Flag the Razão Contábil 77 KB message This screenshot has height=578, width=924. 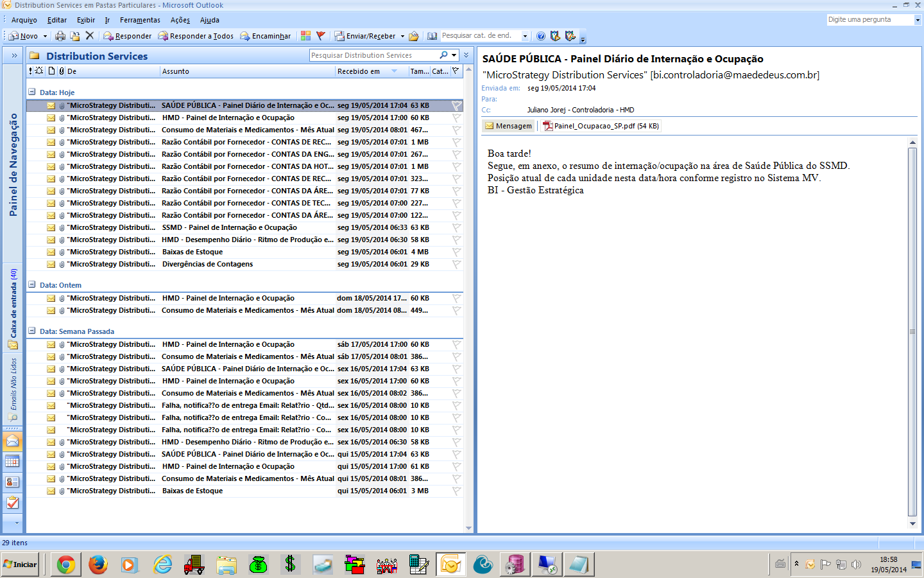tap(456, 191)
